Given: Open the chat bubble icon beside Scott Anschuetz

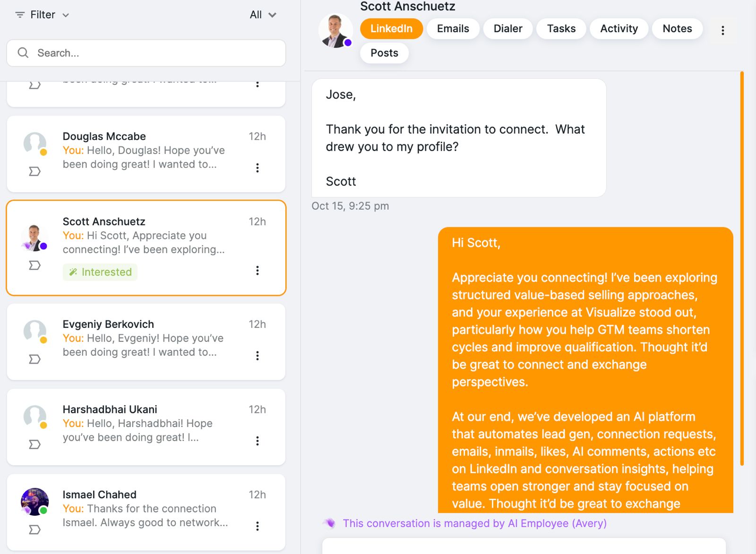Looking at the screenshot, I should [x=34, y=265].
